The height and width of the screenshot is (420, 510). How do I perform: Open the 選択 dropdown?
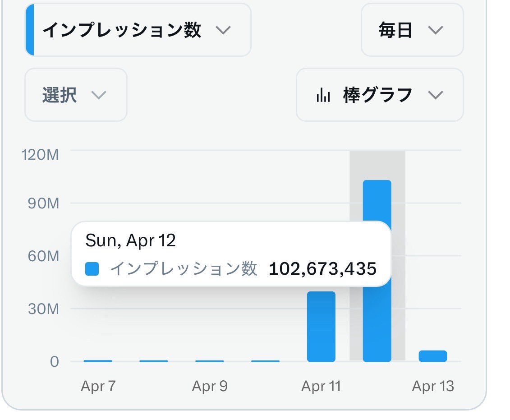click(x=76, y=95)
